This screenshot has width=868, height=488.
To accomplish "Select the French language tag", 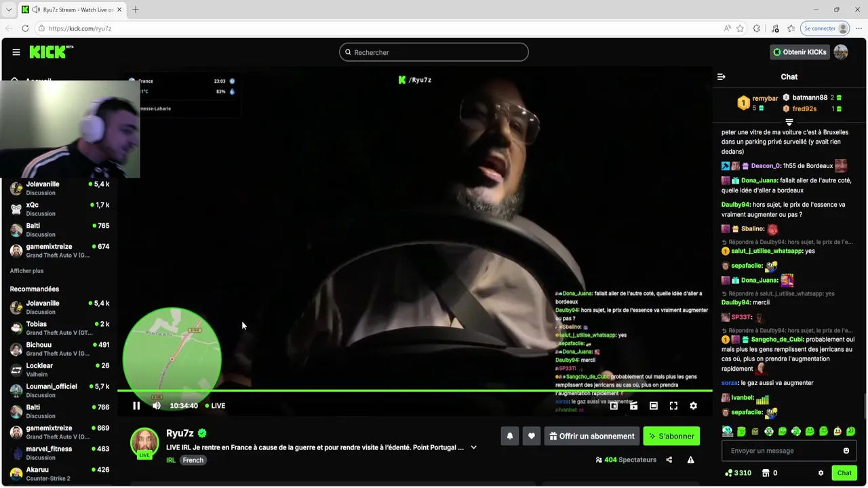I will (193, 460).
